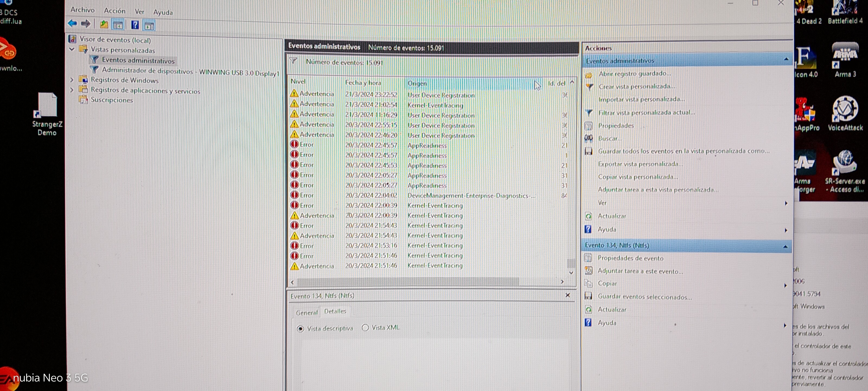Click the horizontal scrollbar of event list
This screenshot has width=868, height=391.
(408, 282)
